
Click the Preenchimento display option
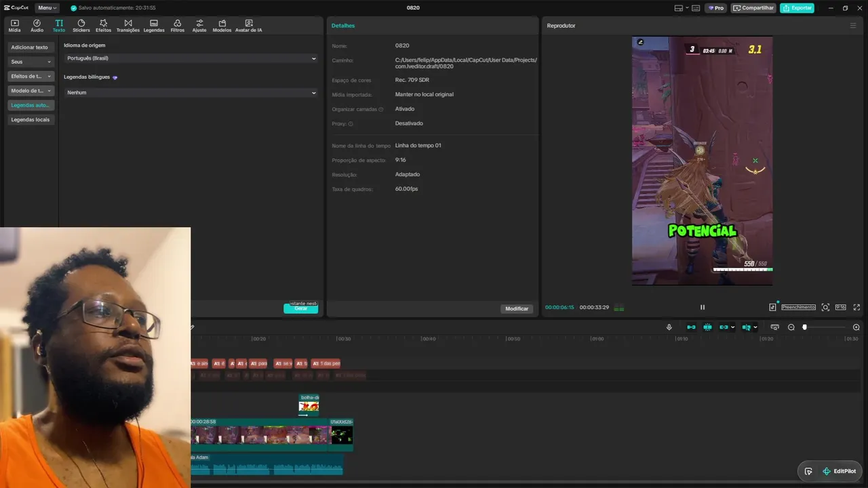tap(799, 307)
